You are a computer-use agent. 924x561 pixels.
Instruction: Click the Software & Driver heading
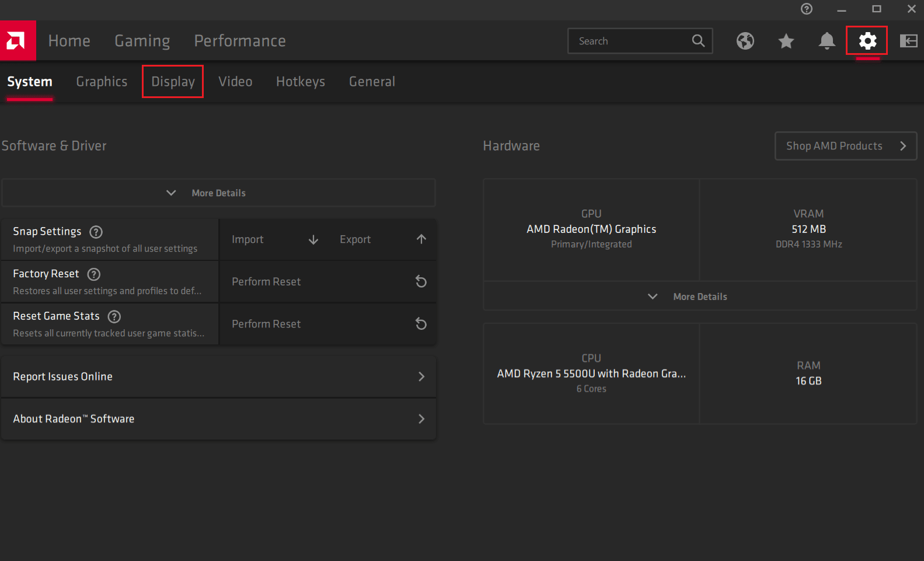coord(54,146)
